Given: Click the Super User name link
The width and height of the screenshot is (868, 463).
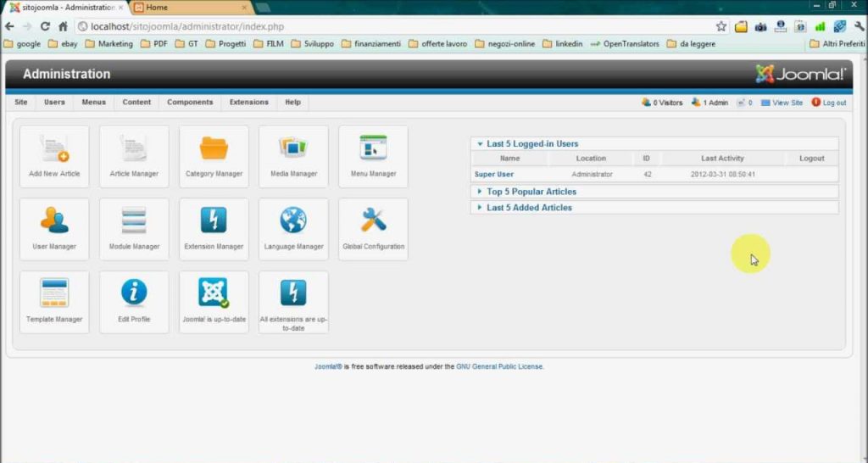Looking at the screenshot, I should coord(494,175).
